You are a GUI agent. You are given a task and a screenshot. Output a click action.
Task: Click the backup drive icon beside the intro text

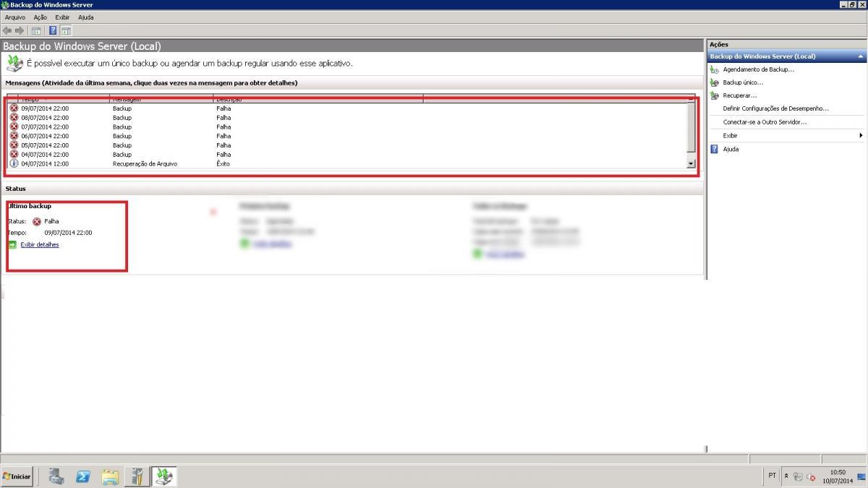tap(14, 63)
